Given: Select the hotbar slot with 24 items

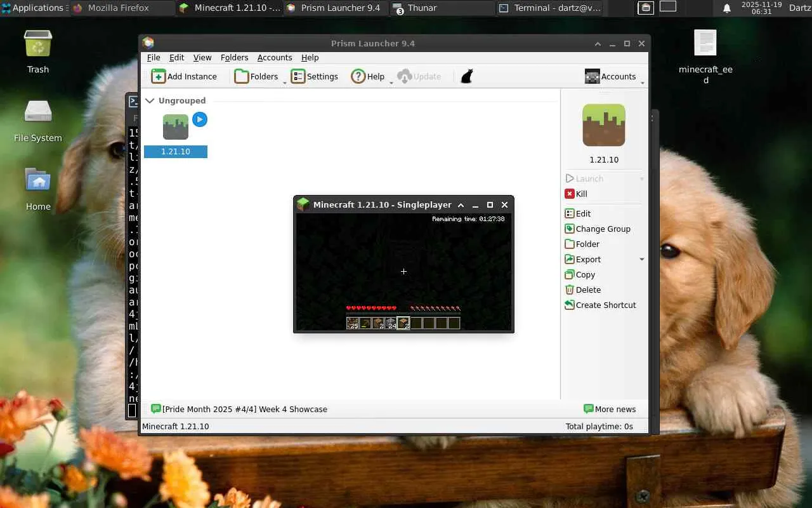Looking at the screenshot, I should point(391,323).
